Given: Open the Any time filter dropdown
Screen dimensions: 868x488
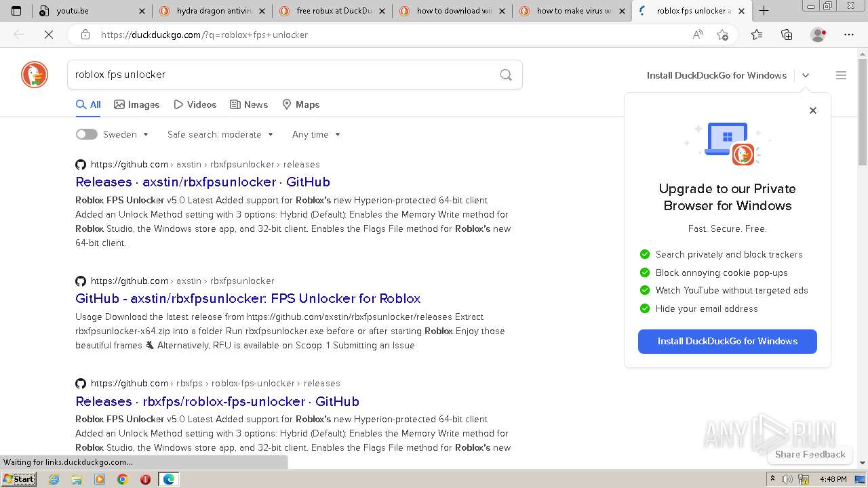Looking at the screenshot, I should (316, 134).
